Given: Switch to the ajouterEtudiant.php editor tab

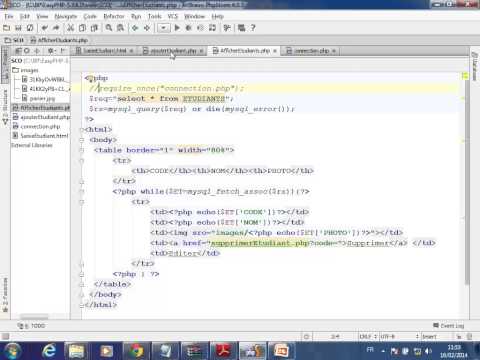Looking at the screenshot, I should tap(173, 51).
